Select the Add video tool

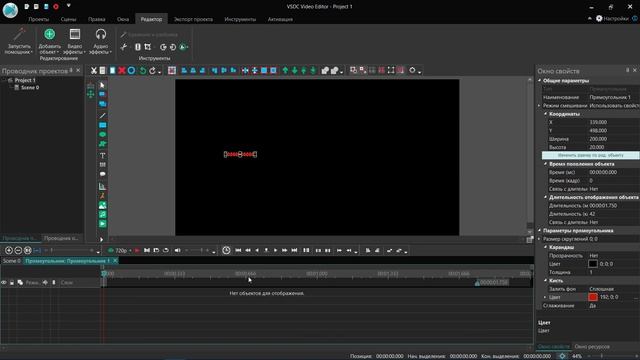[102, 224]
